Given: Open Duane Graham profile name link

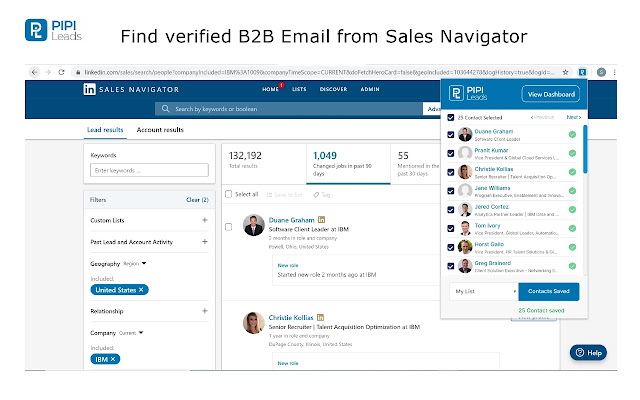Looking at the screenshot, I should pyautogui.click(x=291, y=220).
